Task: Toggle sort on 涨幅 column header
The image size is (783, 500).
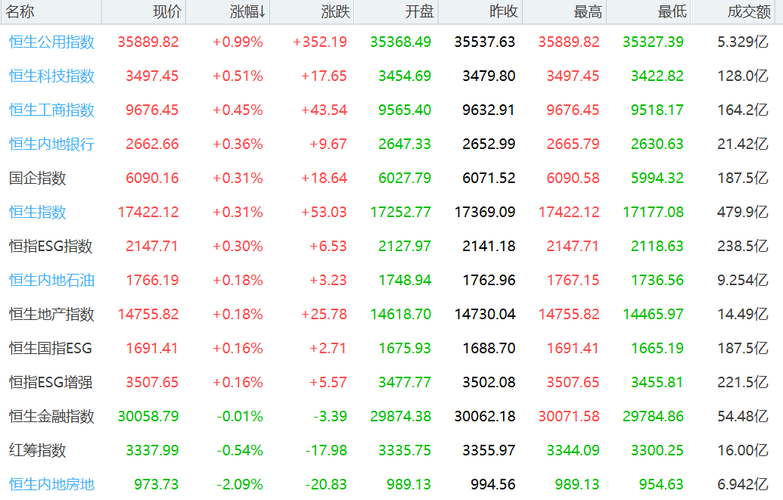Action: (228, 11)
